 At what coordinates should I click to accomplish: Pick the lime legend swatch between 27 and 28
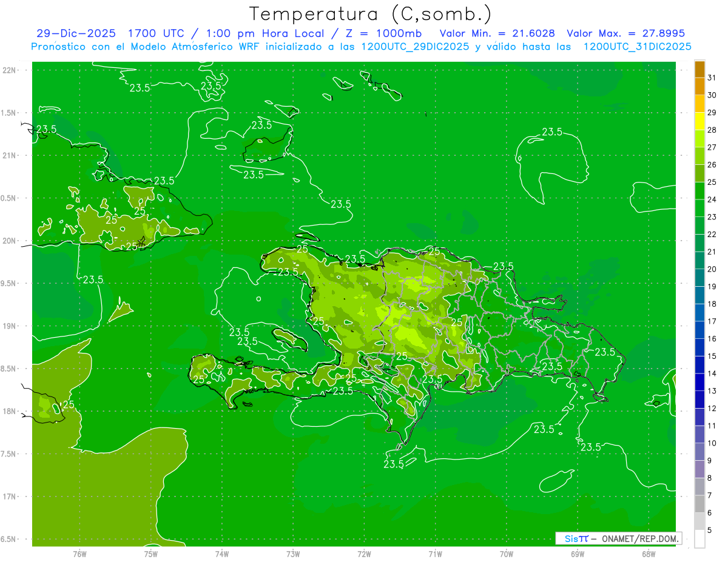pos(699,139)
